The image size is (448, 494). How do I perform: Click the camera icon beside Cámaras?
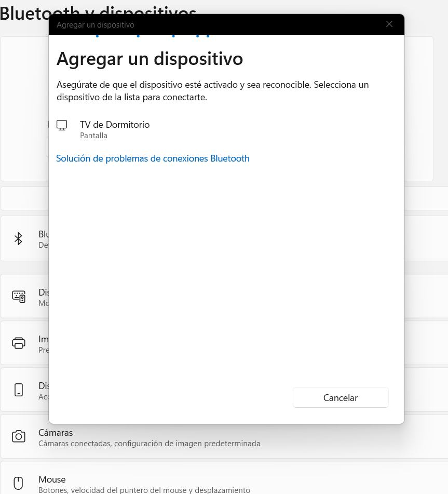pyautogui.click(x=19, y=436)
